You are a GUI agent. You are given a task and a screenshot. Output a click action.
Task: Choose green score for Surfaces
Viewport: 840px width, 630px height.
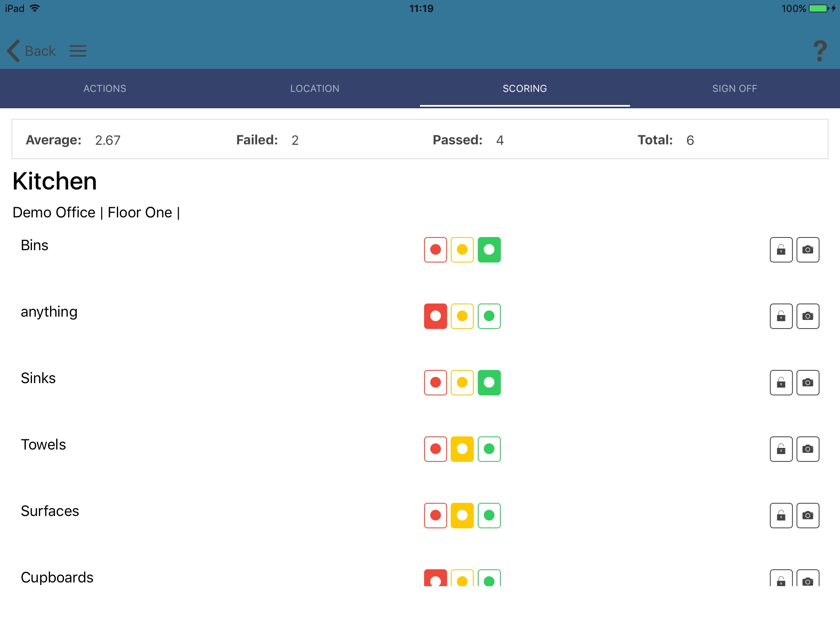[489, 516]
